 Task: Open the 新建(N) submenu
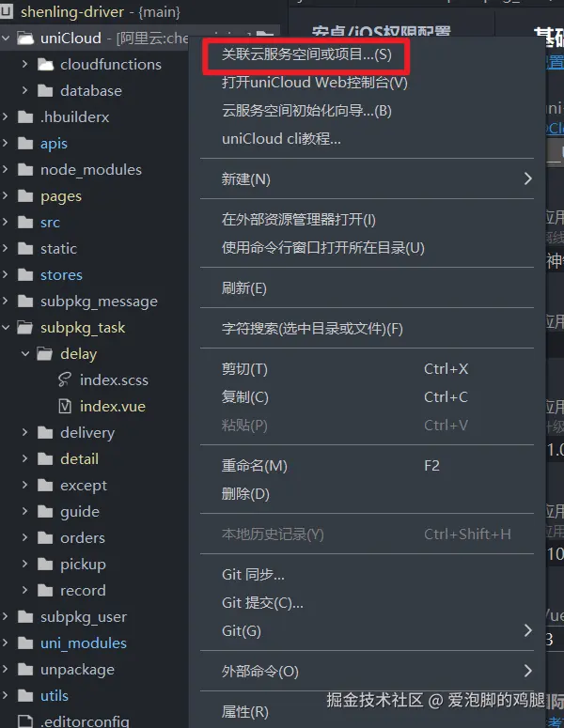point(367,178)
